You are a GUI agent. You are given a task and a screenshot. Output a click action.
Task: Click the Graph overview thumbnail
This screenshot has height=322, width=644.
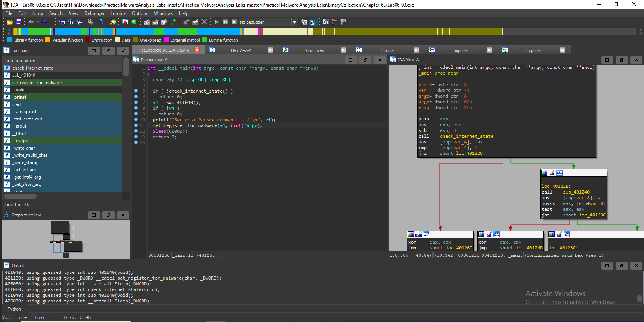pos(66,239)
